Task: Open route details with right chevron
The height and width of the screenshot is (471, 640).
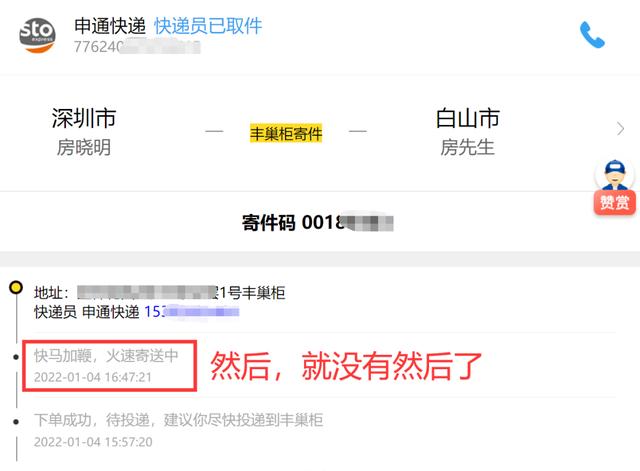Action: pyautogui.click(x=620, y=129)
